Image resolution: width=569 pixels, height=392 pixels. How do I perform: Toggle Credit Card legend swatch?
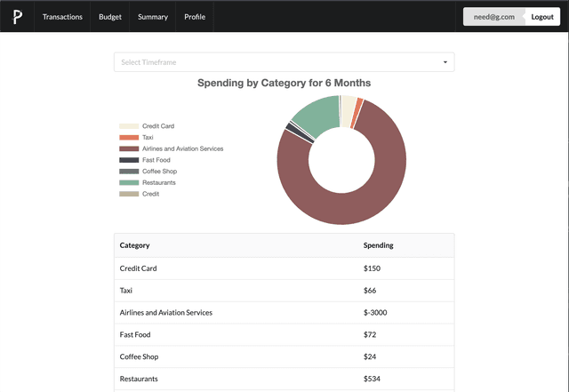pos(129,126)
